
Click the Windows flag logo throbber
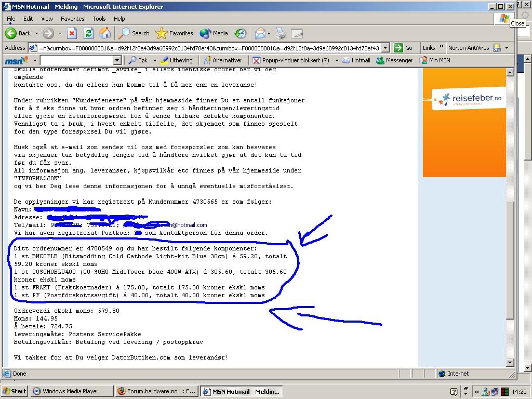(x=504, y=18)
